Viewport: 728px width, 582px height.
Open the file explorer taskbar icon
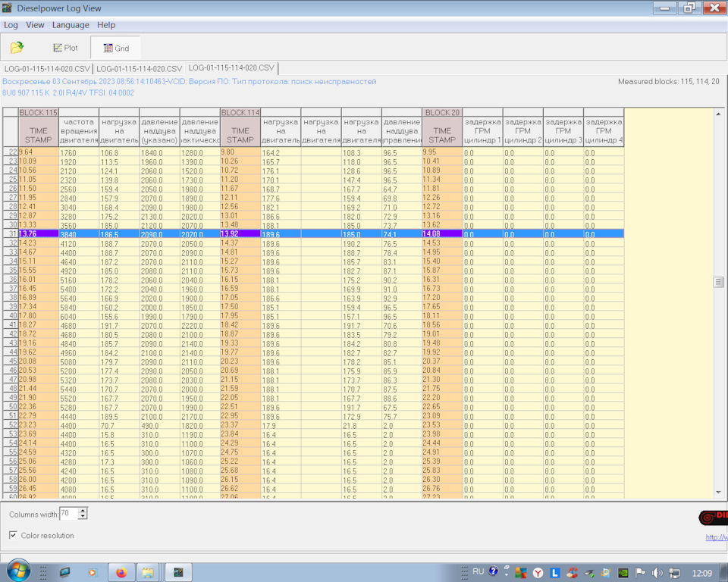pos(147,572)
